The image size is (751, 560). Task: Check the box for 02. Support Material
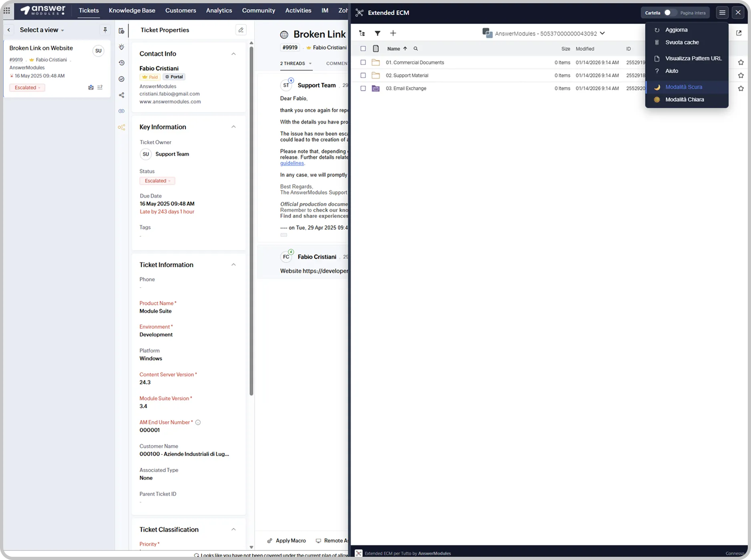tap(363, 75)
